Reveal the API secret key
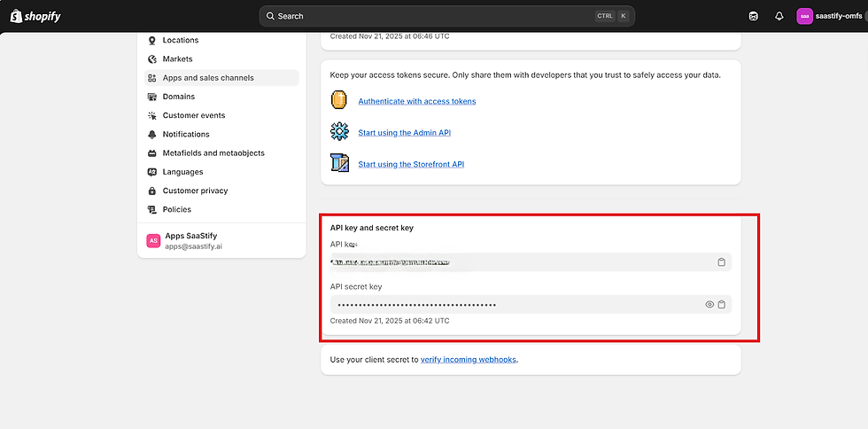 click(709, 305)
